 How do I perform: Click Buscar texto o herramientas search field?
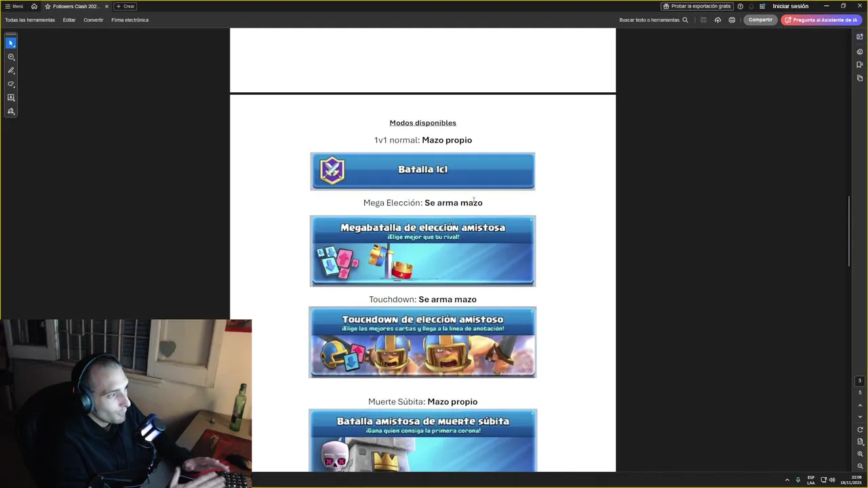(653, 20)
